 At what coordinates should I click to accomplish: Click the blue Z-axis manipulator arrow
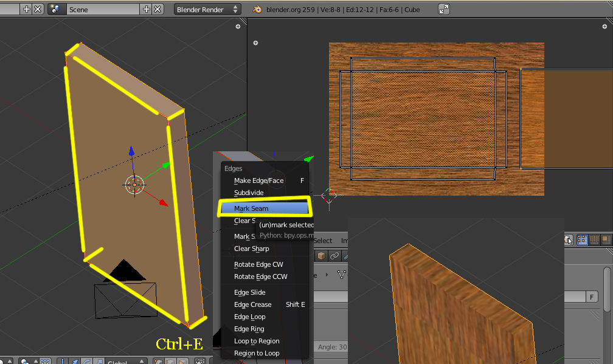(132, 151)
